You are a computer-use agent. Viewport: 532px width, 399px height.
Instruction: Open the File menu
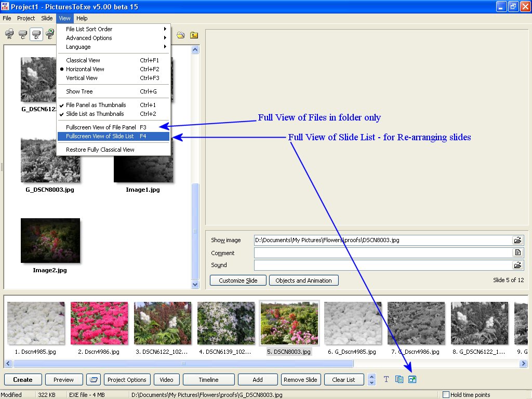pos(7,18)
